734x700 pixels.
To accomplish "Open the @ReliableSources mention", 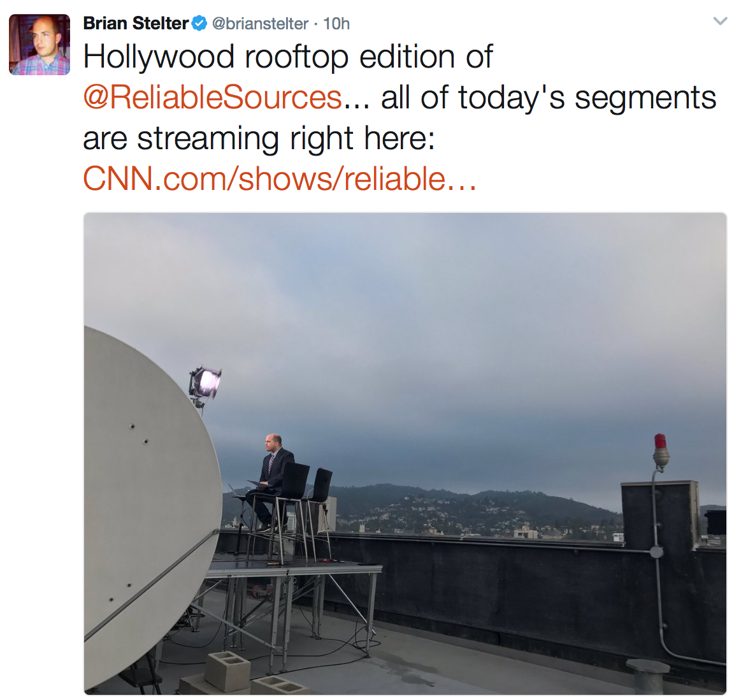I will pyautogui.click(x=213, y=98).
